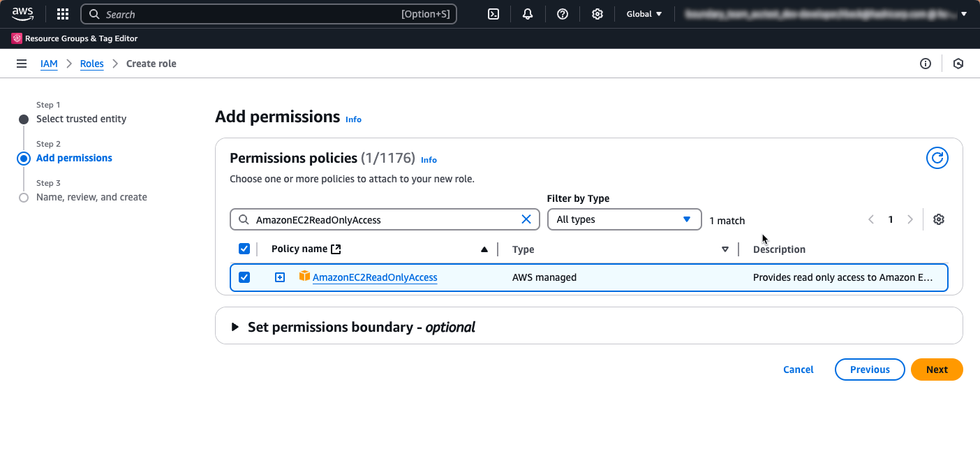Open Info link next to Permissions policies
Screen dimensions: 980x454
[x=429, y=160]
